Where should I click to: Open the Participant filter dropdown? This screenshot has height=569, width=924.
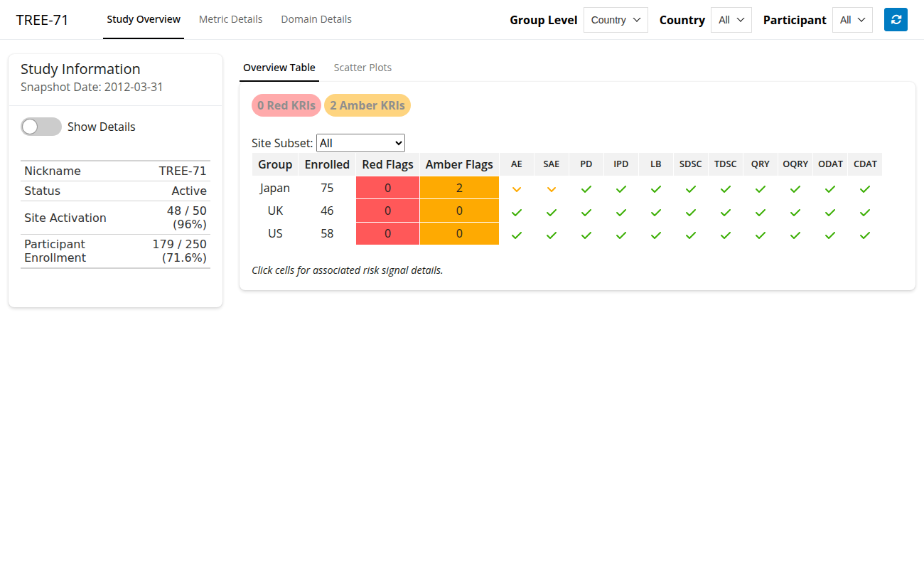(852, 20)
